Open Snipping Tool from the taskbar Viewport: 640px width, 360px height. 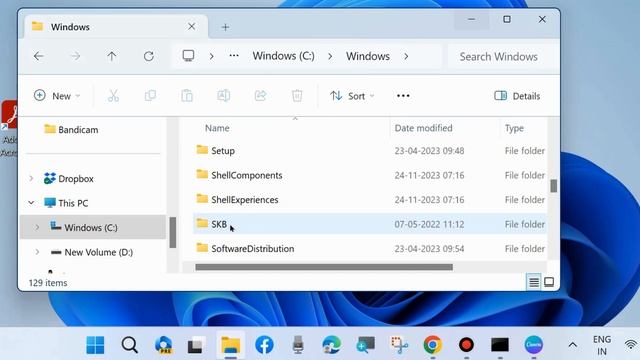click(x=399, y=345)
